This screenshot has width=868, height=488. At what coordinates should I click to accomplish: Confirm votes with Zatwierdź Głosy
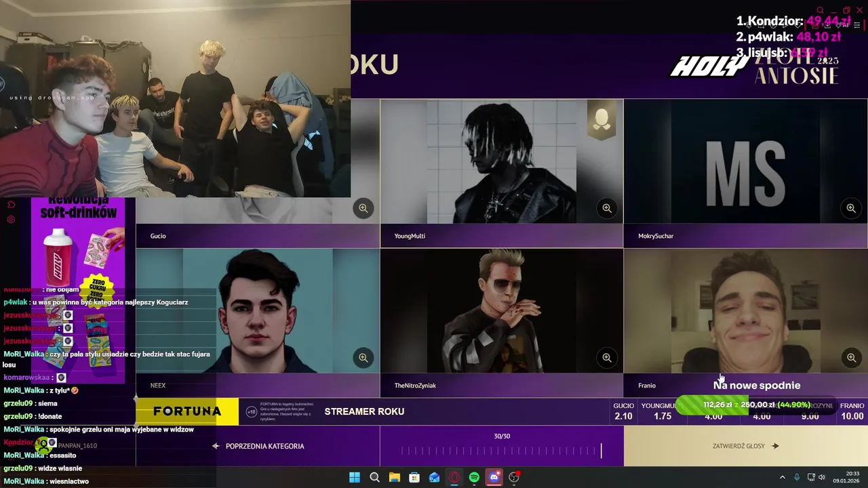point(746,446)
